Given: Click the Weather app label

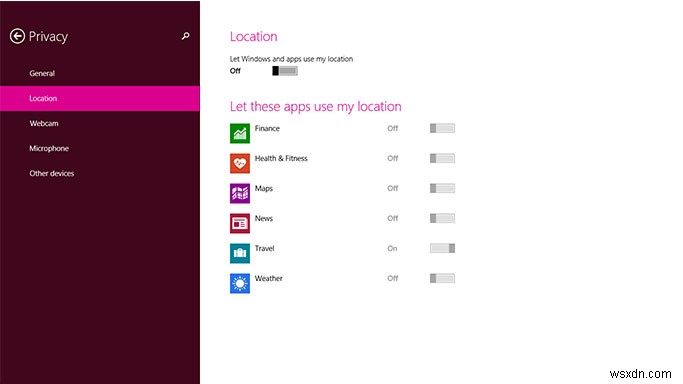Looking at the screenshot, I should click(x=268, y=279).
